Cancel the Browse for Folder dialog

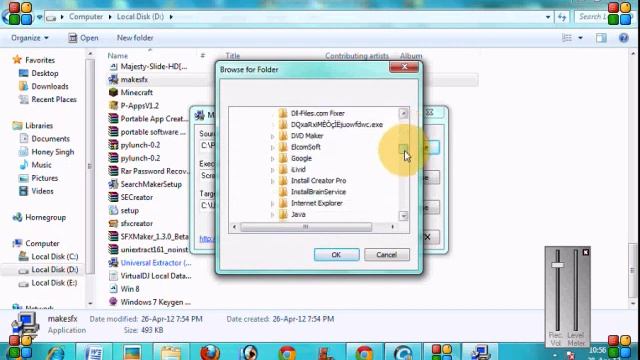387,255
